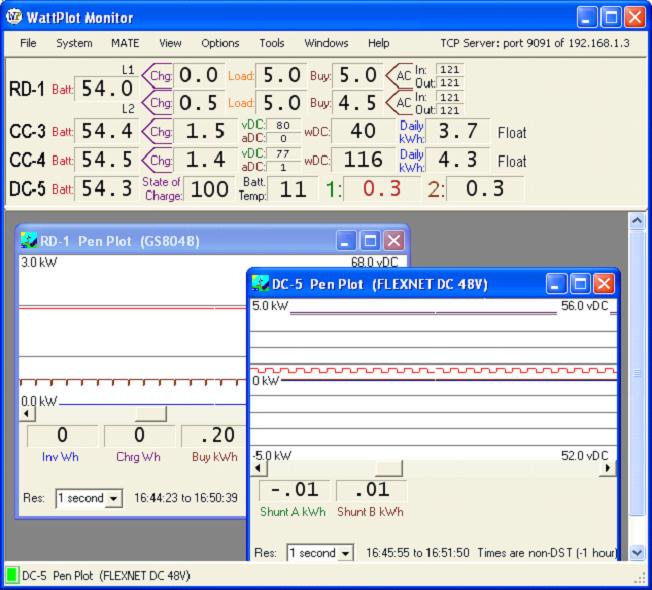Click DC-5 plot scroll right arrow
The width and height of the screenshot is (652, 590).
click(x=608, y=468)
